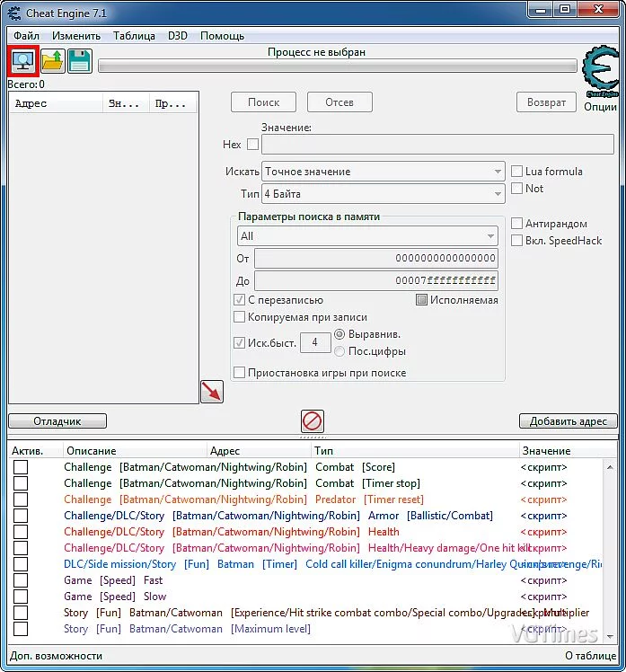
Task: Open the Помощь menu
Action: [x=223, y=36]
